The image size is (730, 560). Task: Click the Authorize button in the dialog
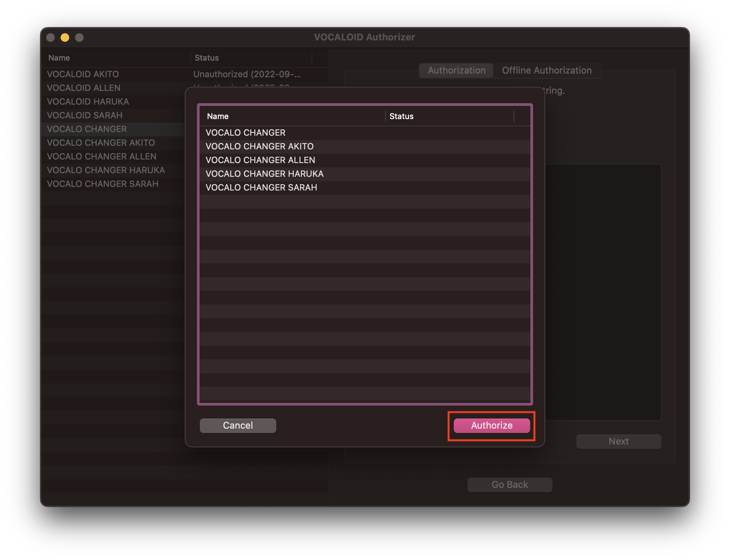[491, 425]
